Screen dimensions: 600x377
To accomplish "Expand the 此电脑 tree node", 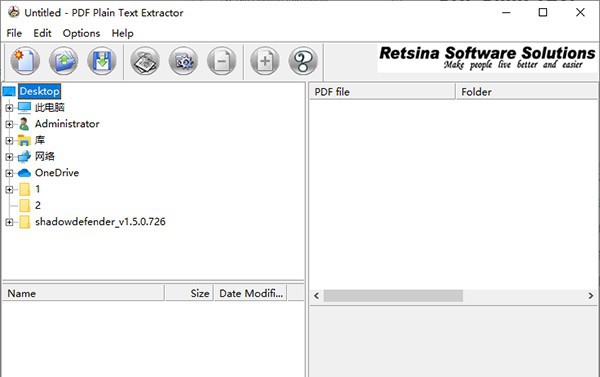I will pyautogui.click(x=9, y=108).
